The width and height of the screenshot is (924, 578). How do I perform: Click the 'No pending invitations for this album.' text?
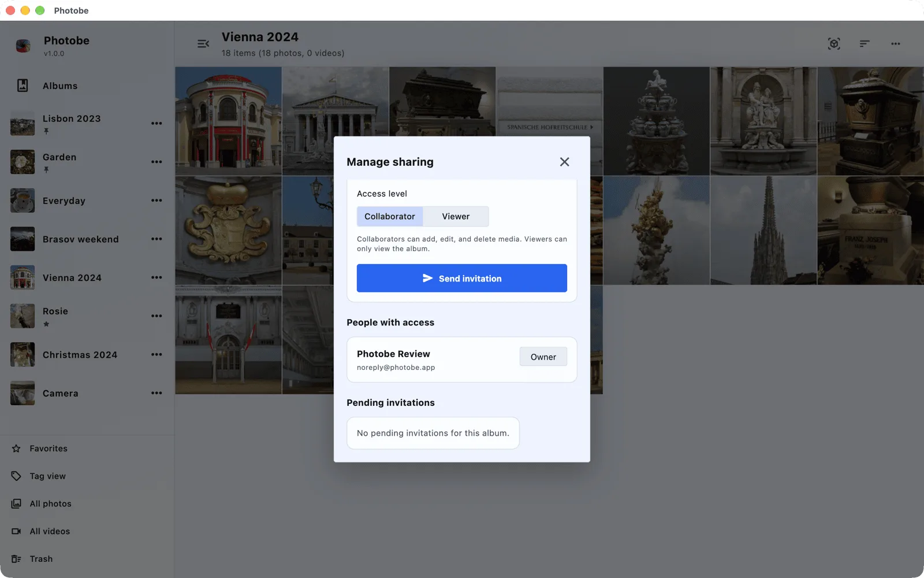tap(433, 433)
